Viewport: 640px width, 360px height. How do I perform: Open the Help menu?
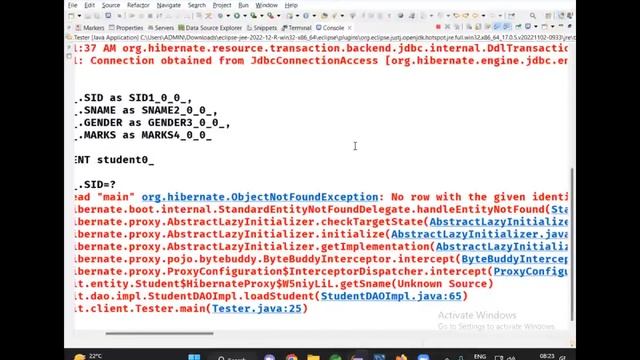pos(291,5)
